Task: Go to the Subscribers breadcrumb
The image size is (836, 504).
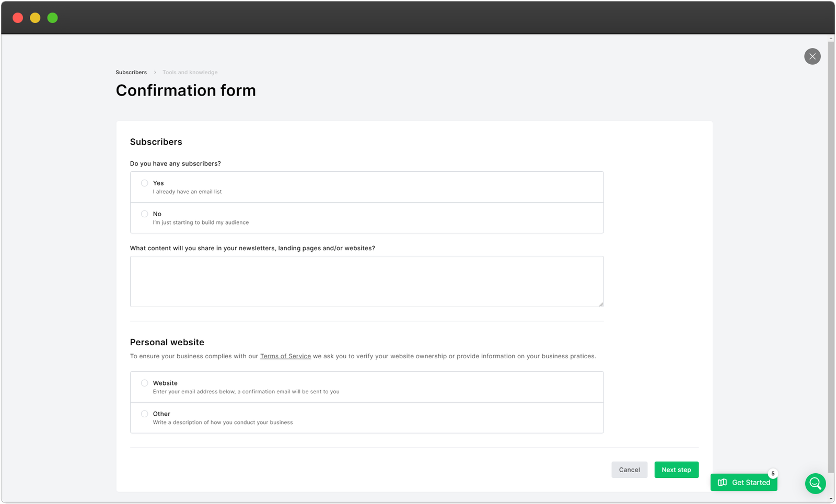Action: pos(131,73)
